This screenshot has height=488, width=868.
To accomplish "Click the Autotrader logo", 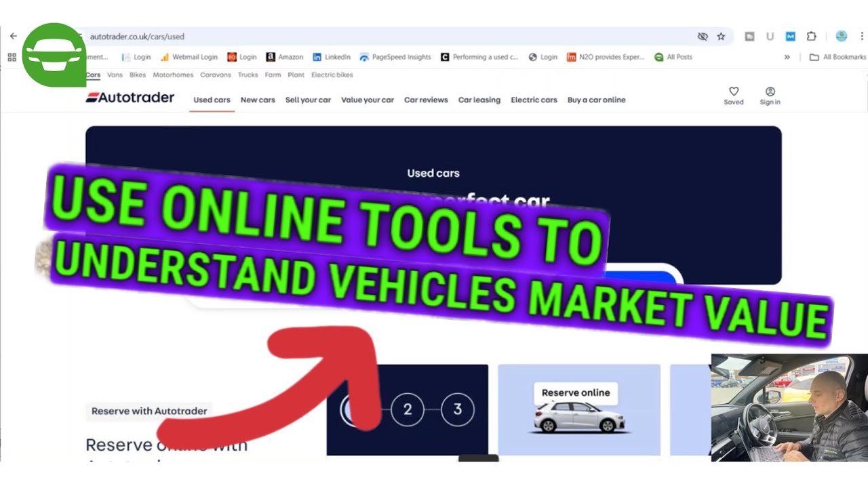I will (x=130, y=97).
